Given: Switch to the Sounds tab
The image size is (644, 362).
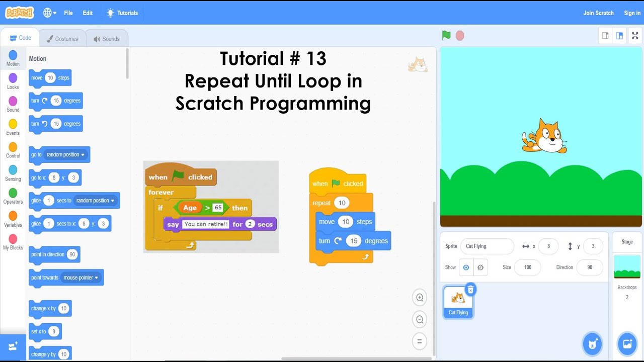Looking at the screenshot, I should (x=106, y=39).
